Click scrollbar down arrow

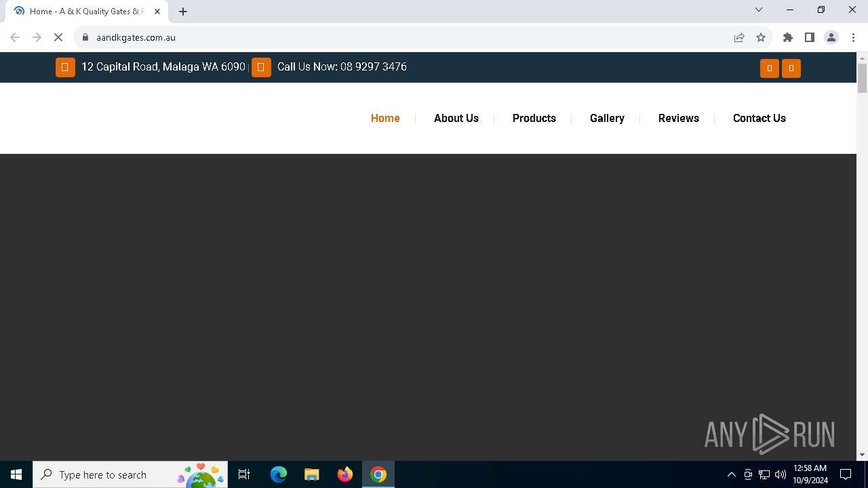[862, 455]
